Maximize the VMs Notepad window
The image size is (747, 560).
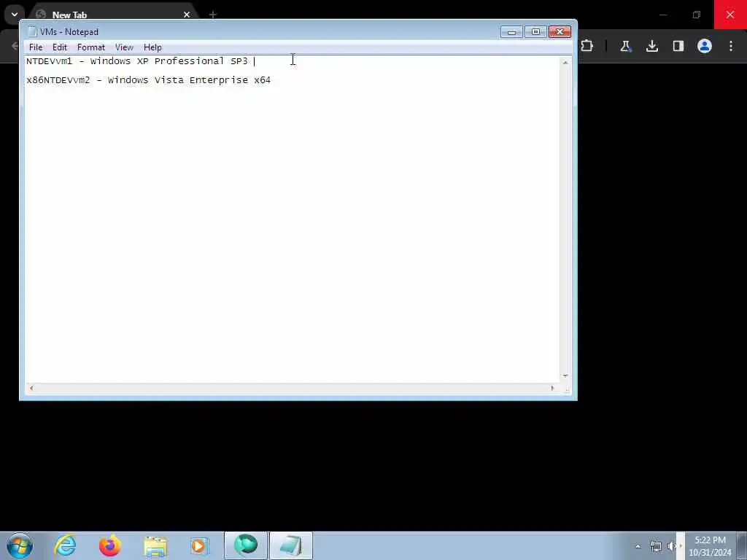click(535, 32)
